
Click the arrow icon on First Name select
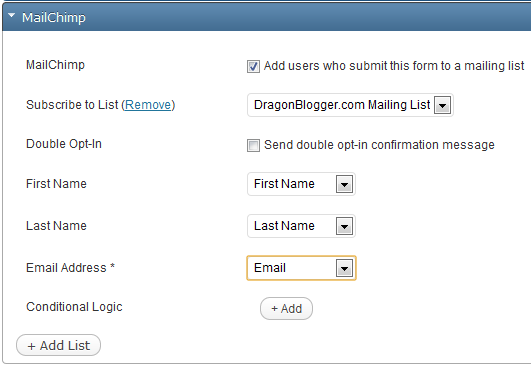(344, 184)
